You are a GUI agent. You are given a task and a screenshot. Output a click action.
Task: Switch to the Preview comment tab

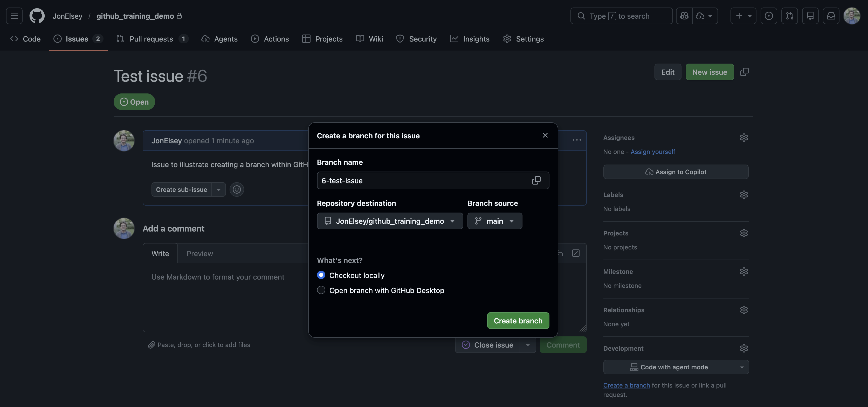coord(199,254)
